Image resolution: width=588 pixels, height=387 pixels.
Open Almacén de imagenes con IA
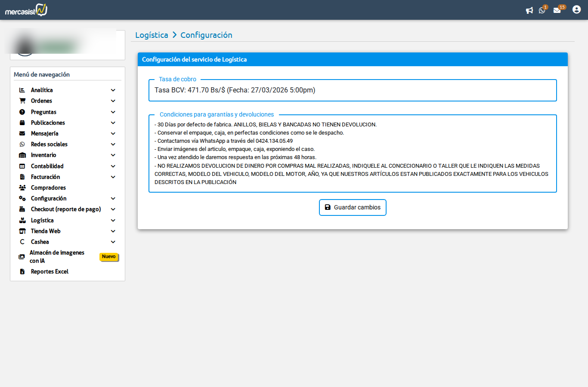tap(56, 257)
